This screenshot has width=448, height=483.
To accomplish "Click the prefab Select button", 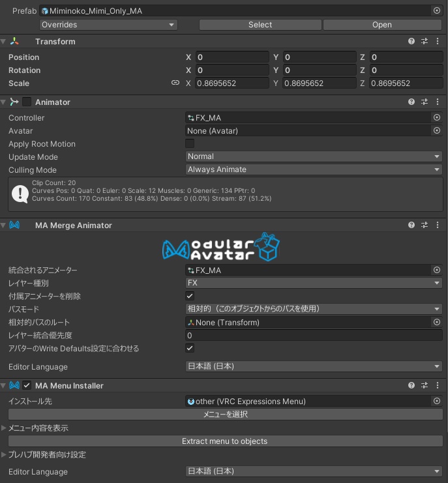I will 260,25.
